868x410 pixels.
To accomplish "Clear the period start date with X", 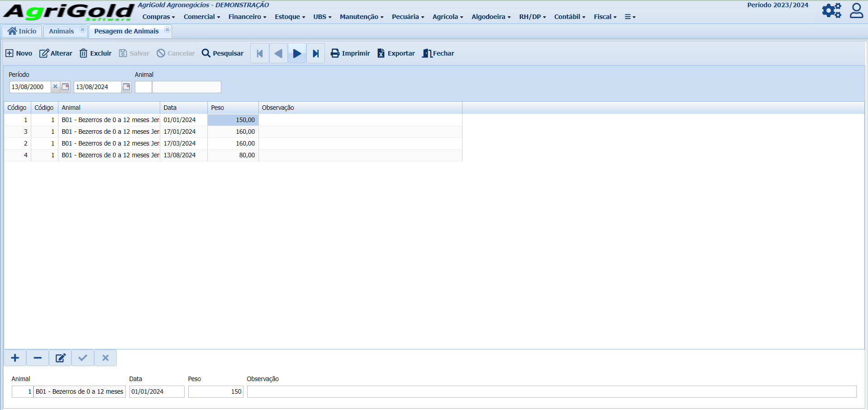I will tap(55, 87).
